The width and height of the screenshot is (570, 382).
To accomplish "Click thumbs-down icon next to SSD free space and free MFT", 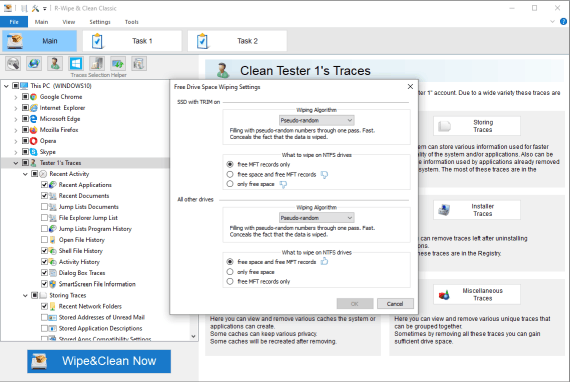I will tap(324, 175).
